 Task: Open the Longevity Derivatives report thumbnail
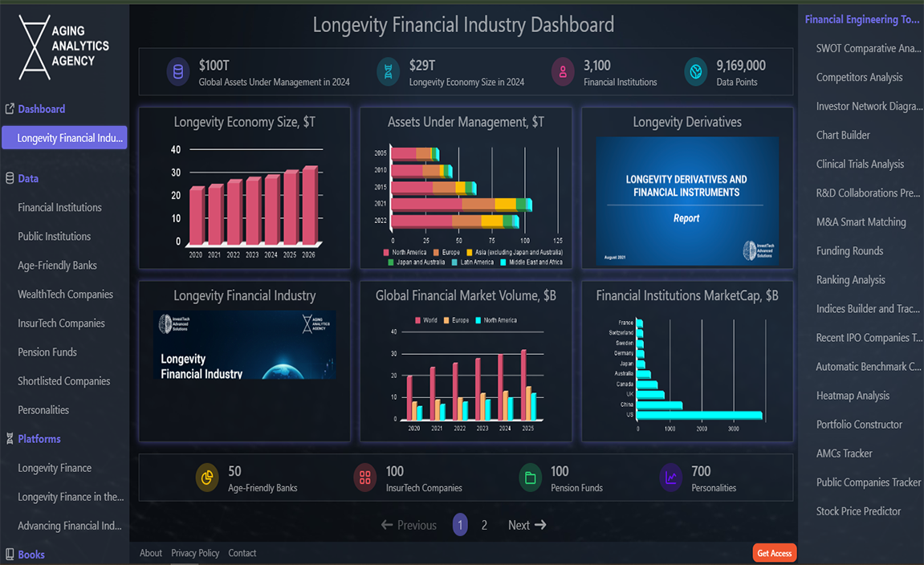[686, 201]
